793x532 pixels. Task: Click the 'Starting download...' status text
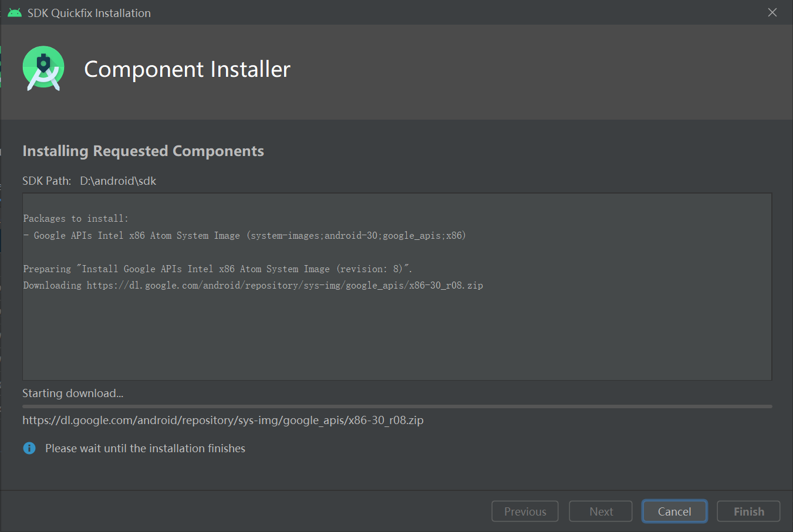(x=73, y=393)
